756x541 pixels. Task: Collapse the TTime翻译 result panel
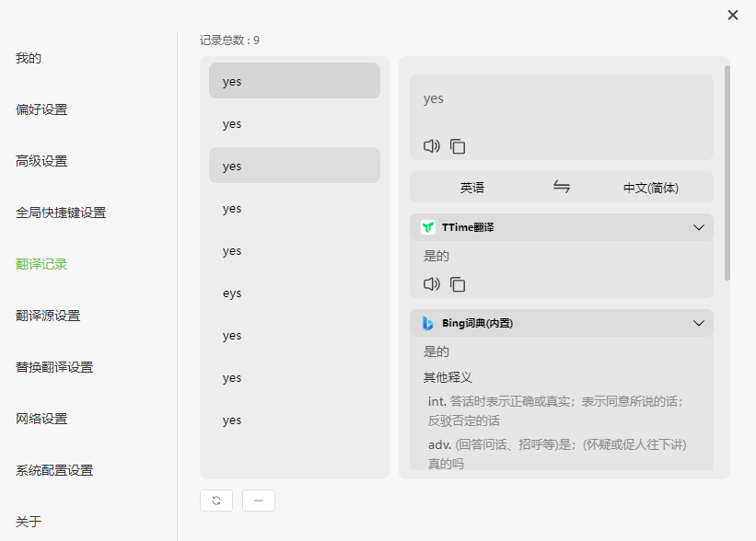[x=700, y=227]
